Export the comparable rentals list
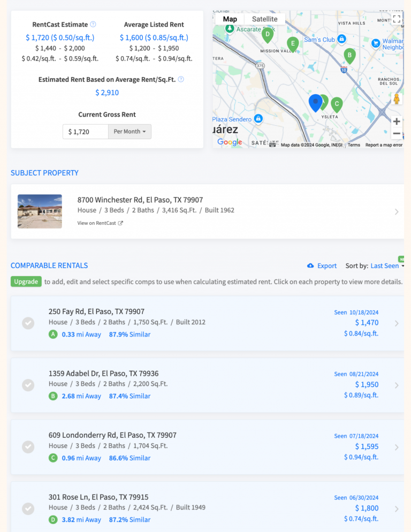 pos(322,266)
